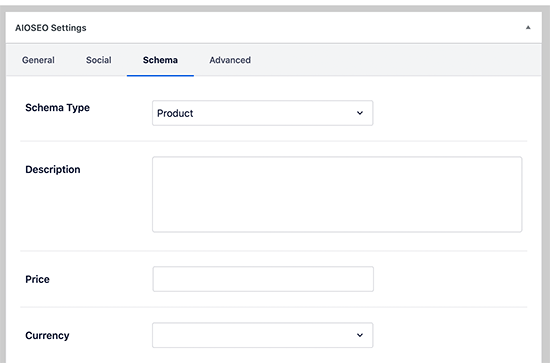Click the Schema Type label

pyautogui.click(x=58, y=108)
